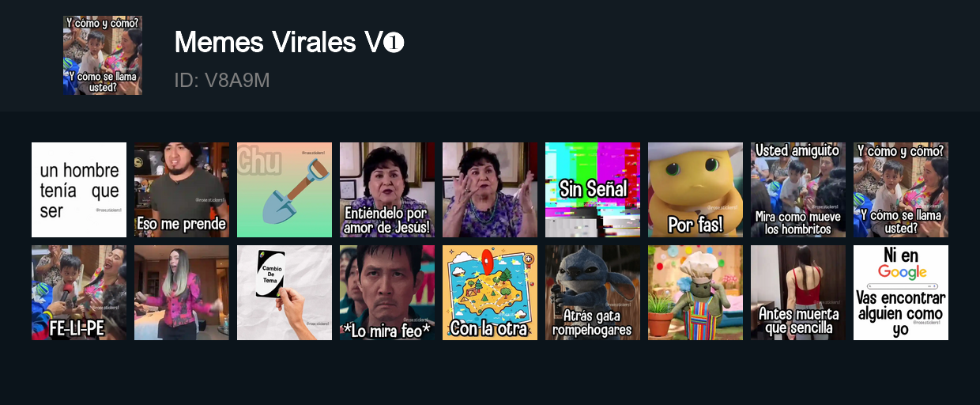Choose the 'Ni en Google' sticker
Screen dimensions: 980x405
click(901, 293)
